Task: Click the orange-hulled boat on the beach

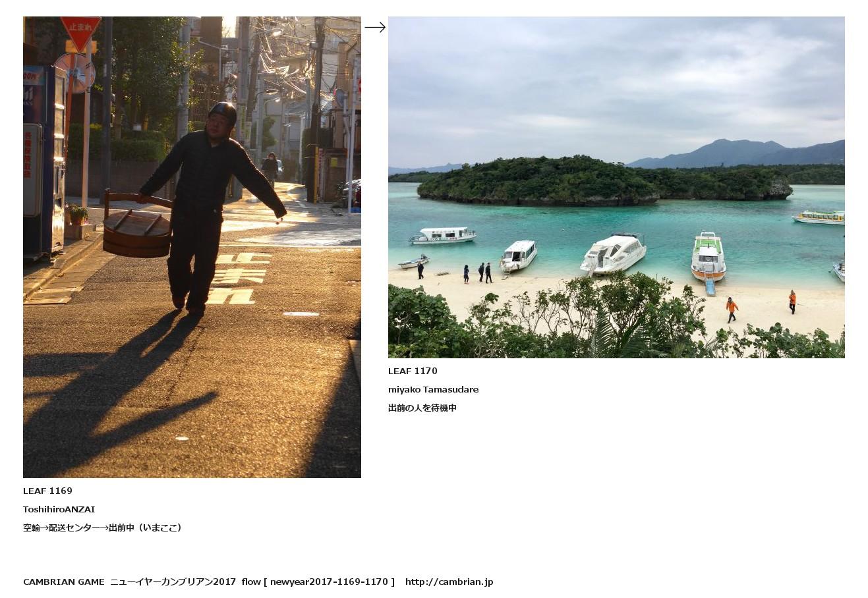Action: (709, 258)
